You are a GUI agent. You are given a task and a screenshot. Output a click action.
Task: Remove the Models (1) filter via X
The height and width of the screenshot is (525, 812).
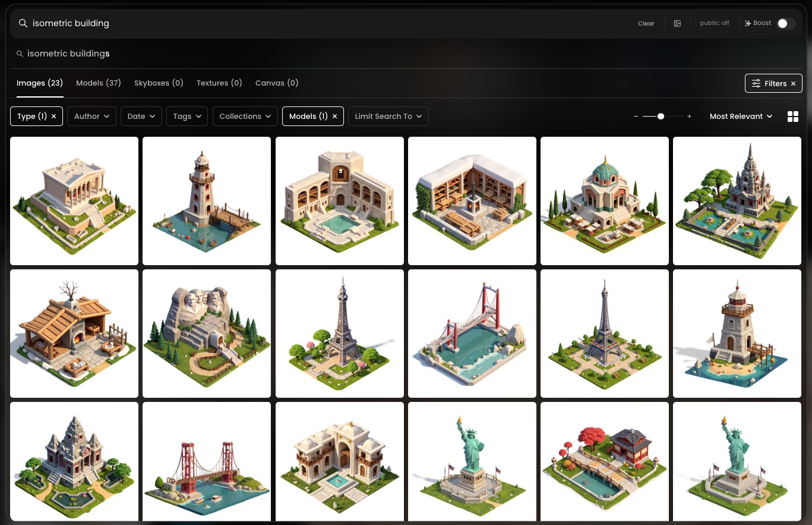click(335, 117)
